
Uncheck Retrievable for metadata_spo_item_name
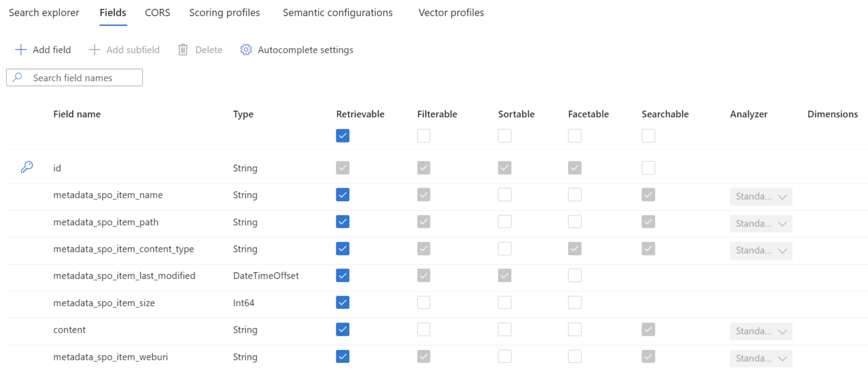pyautogui.click(x=342, y=194)
